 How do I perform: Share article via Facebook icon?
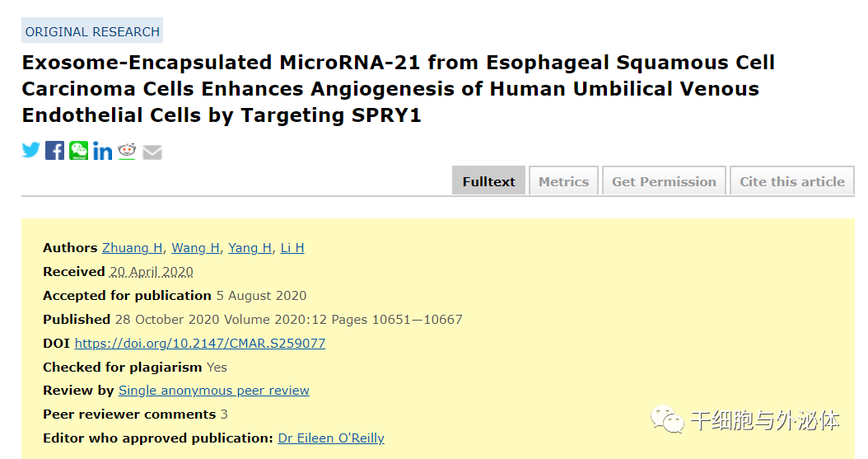tap(55, 151)
